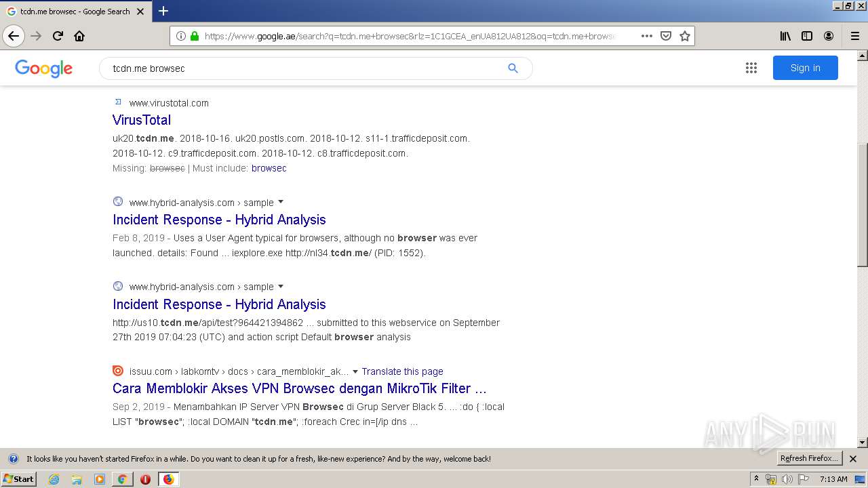The image size is (868, 488).
Task: Click the volume tray icon
Action: pyautogui.click(x=787, y=479)
